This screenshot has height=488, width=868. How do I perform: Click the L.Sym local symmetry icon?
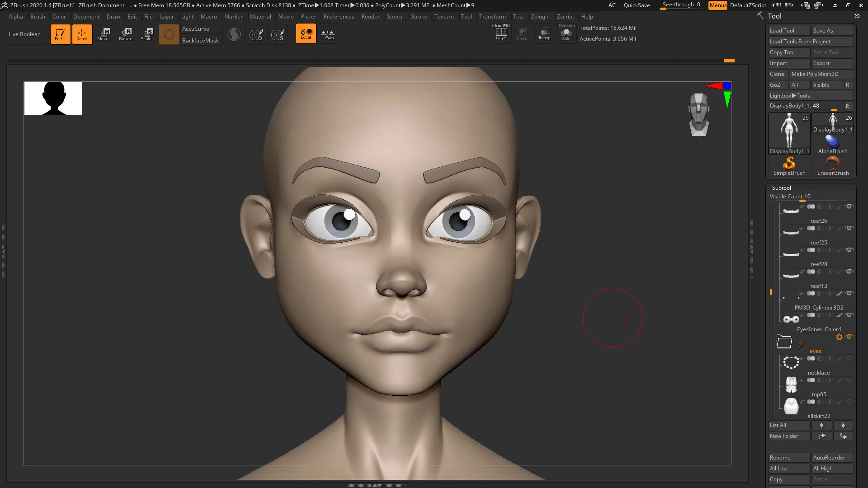click(327, 33)
